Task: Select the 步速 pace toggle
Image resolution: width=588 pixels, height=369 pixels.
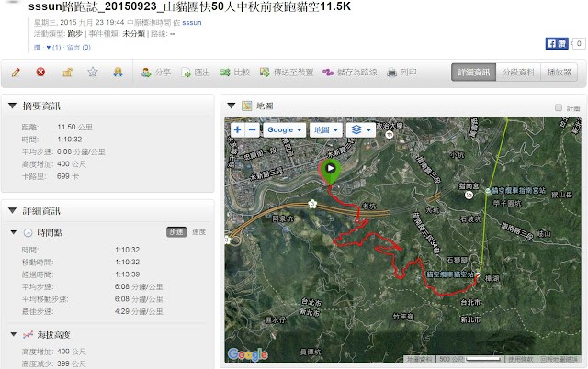Action: (x=176, y=232)
